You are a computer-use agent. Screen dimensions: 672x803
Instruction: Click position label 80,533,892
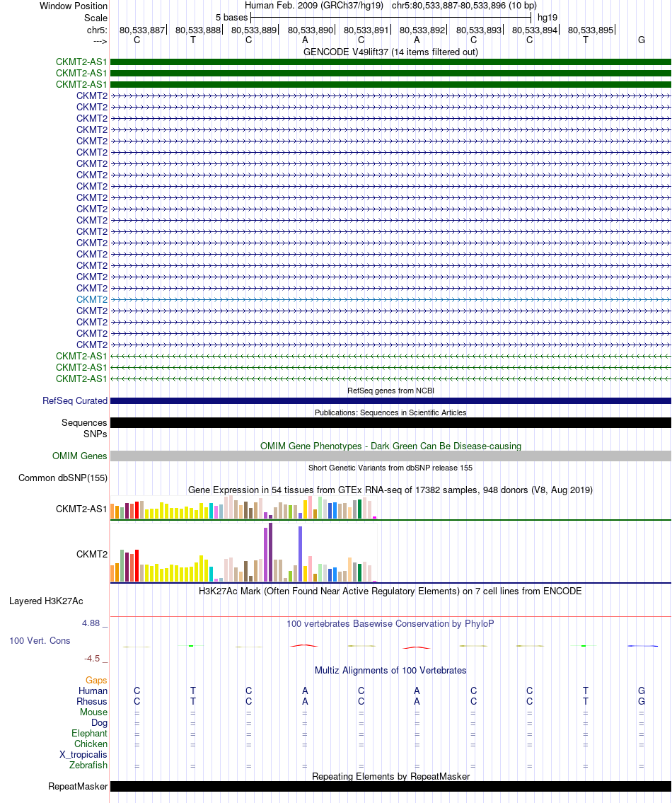[x=422, y=30]
